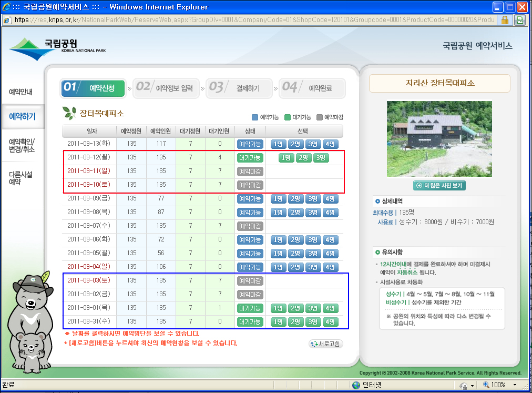Click the date 2011-09-04(일) link
The width and height of the screenshot is (532, 393).
88,267
